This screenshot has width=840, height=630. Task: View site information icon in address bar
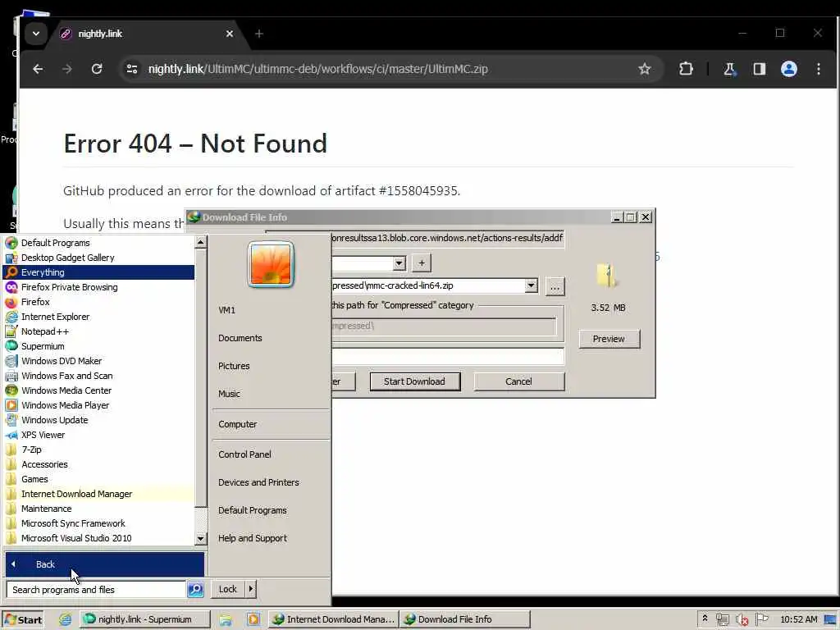coord(132,69)
